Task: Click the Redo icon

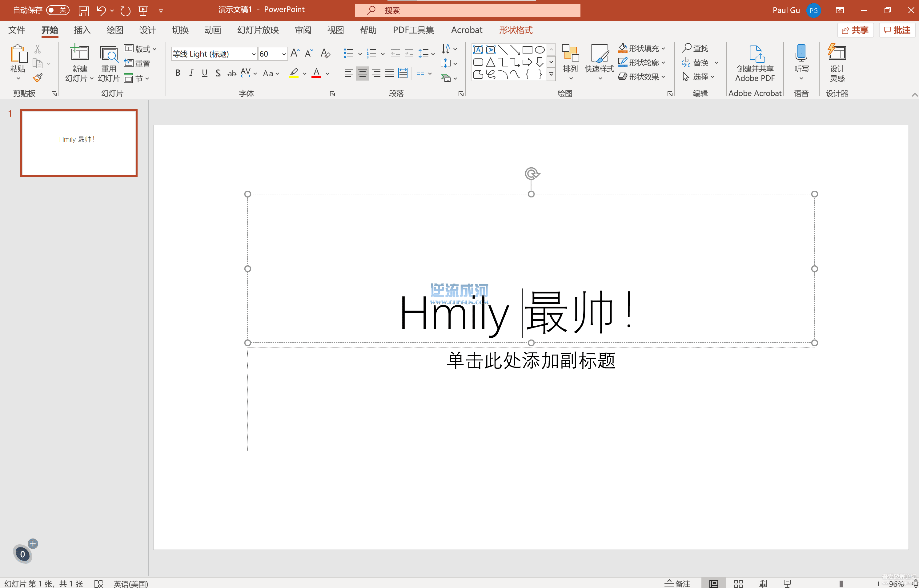Action: pyautogui.click(x=125, y=10)
